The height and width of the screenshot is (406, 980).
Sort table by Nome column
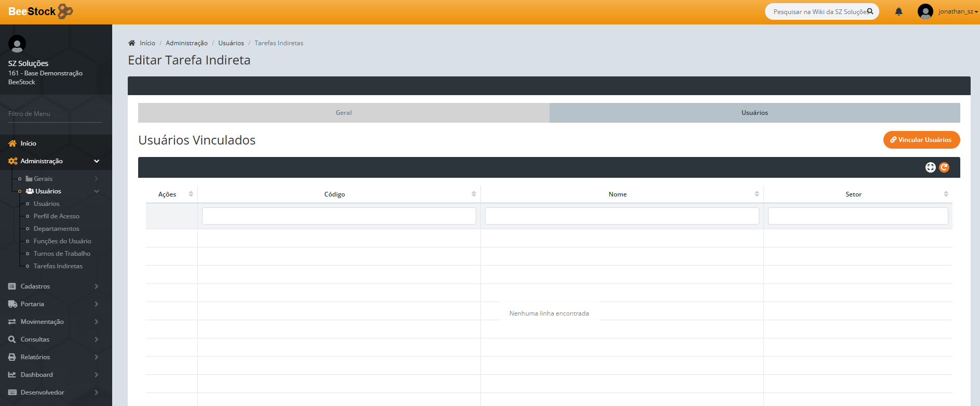756,194
